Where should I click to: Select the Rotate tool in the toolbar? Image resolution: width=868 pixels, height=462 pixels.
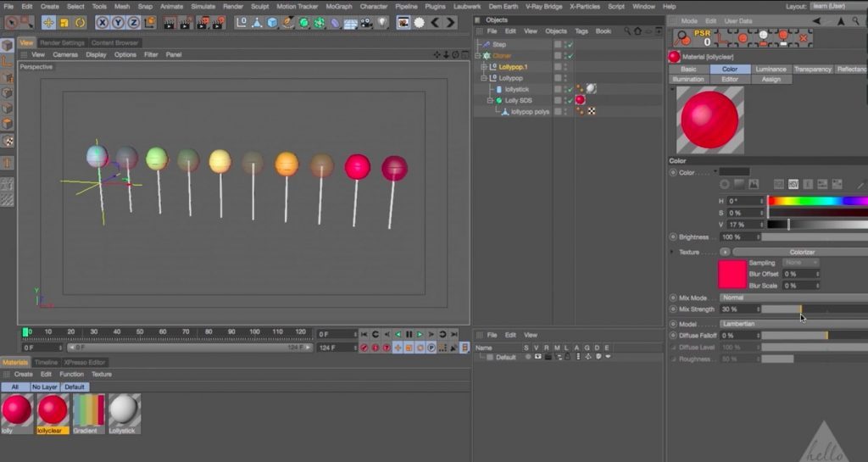tap(81, 23)
